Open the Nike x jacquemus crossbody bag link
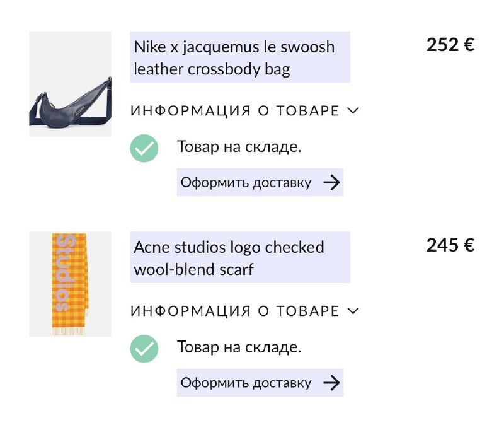The height and width of the screenshot is (430, 504). tap(240, 57)
